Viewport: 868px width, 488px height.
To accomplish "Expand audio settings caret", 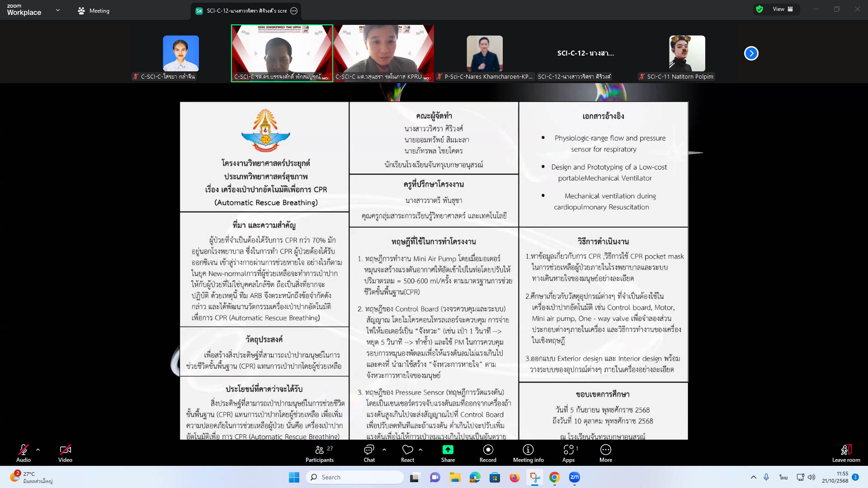I will (x=38, y=450).
